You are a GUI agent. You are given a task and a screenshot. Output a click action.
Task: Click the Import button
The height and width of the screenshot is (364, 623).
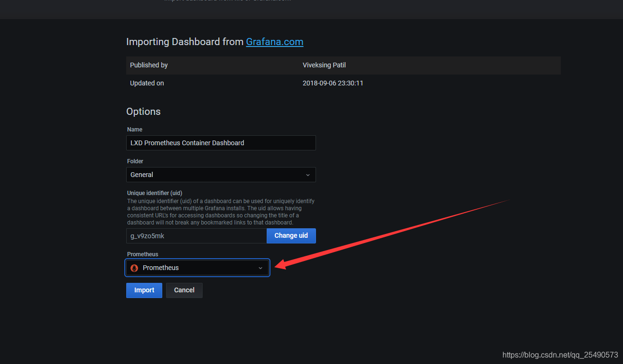click(x=144, y=290)
